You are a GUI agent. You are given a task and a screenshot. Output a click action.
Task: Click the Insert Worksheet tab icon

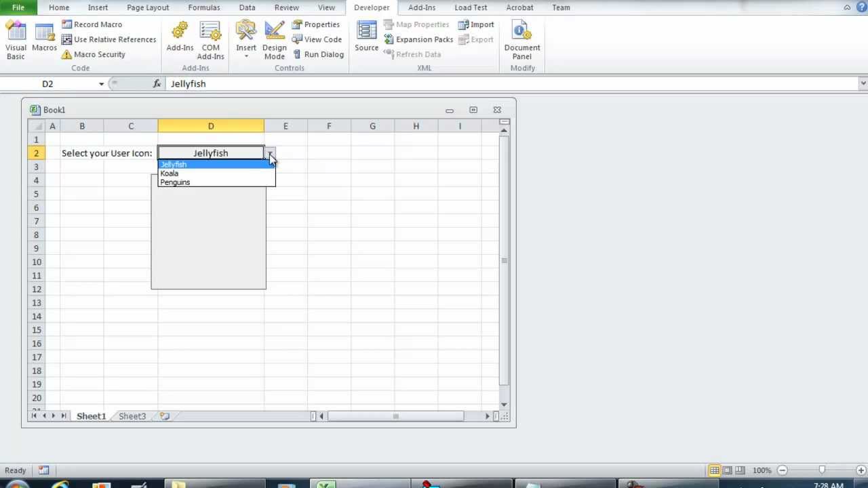(x=165, y=416)
